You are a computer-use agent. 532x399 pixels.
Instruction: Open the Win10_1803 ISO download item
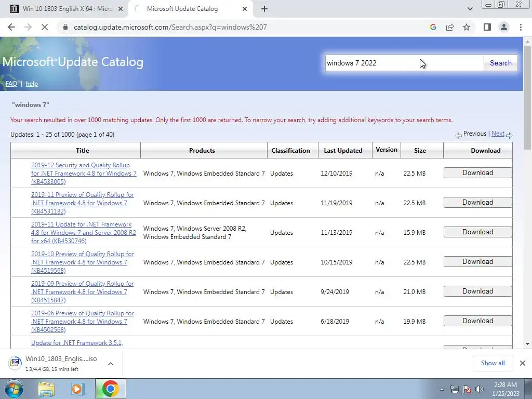[x=53, y=363]
